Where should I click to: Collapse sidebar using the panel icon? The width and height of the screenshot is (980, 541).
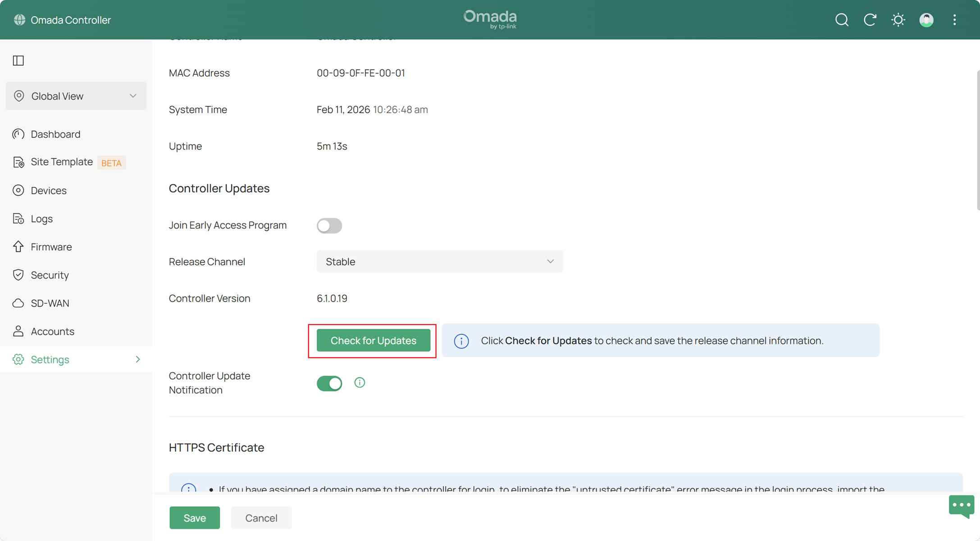[18, 60]
